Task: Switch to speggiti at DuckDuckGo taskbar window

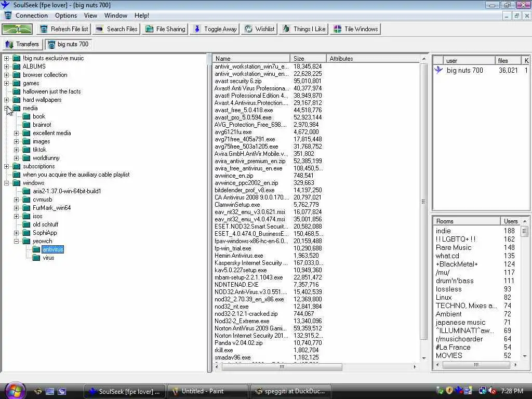Action: click(290, 391)
